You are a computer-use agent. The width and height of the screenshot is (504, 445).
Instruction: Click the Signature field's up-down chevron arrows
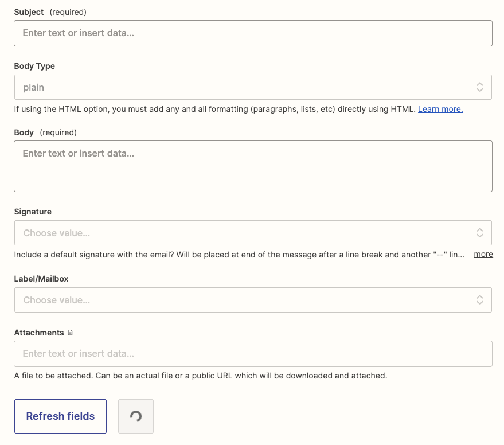tap(479, 233)
